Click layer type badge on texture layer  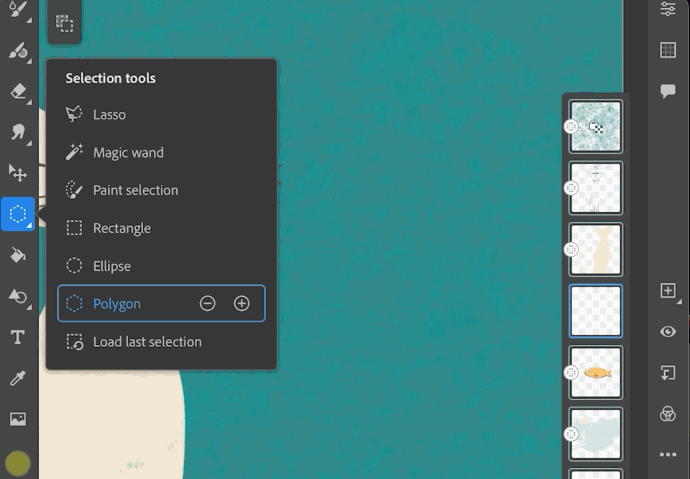point(571,127)
